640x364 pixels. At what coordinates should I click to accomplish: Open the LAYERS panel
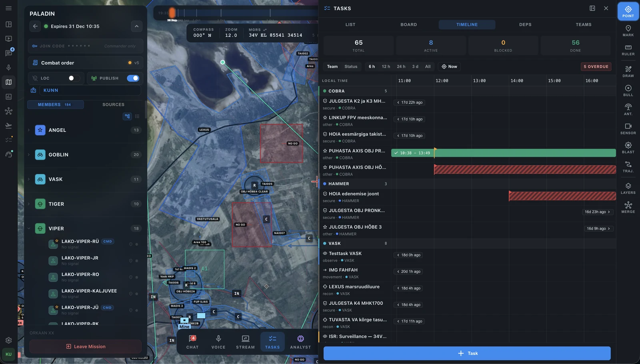click(628, 188)
